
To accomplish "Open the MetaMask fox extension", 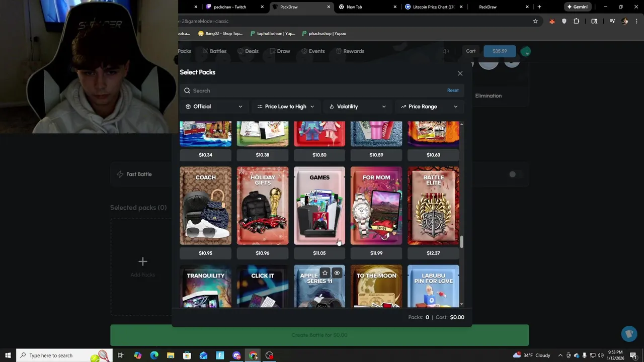I will (552, 21).
